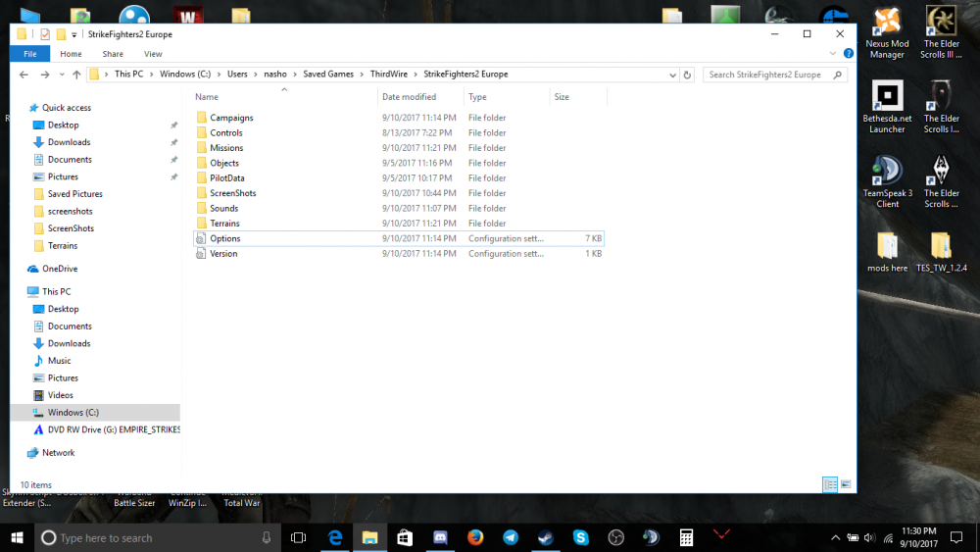The height and width of the screenshot is (552, 980).
Task: Select the Sounds folder icon
Action: pos(201,208)
